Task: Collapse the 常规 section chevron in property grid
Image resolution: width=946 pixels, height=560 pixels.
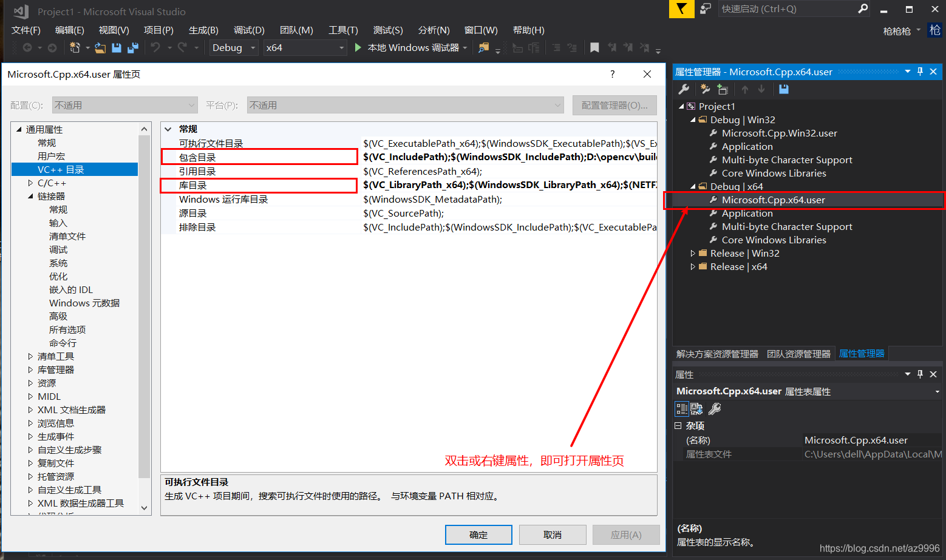Action: (x=168, y=129)
